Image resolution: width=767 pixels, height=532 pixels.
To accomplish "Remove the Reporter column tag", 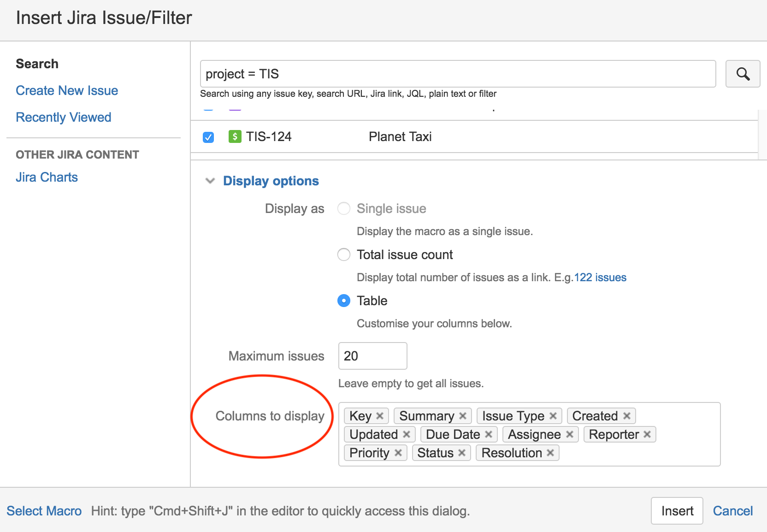I will [647, 434].
